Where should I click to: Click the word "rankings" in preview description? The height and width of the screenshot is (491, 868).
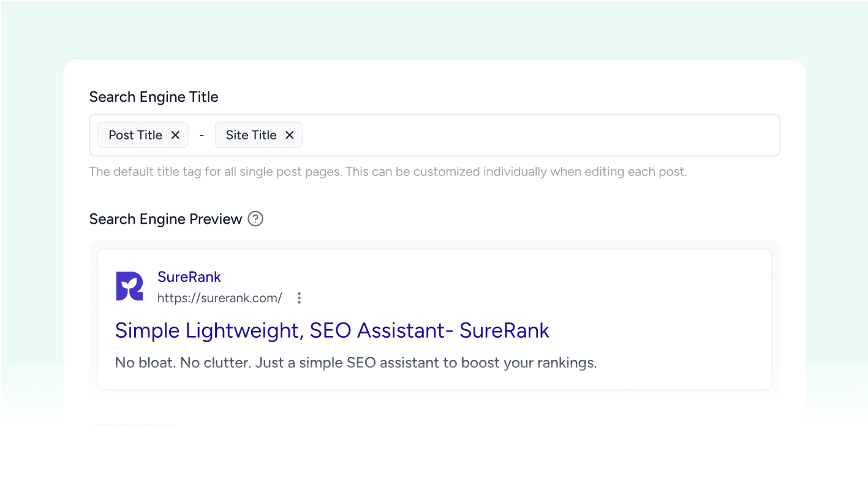pos(565,362)
